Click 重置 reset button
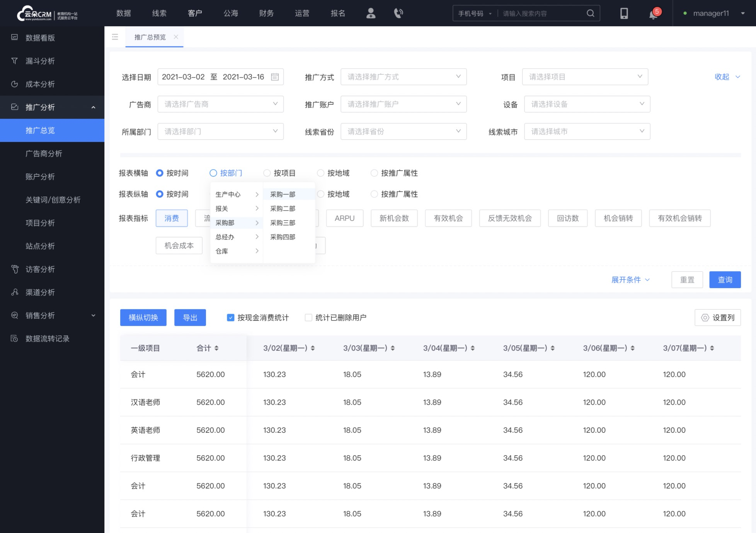This screenshot has height=533, width=756. (x=687, y=280)
